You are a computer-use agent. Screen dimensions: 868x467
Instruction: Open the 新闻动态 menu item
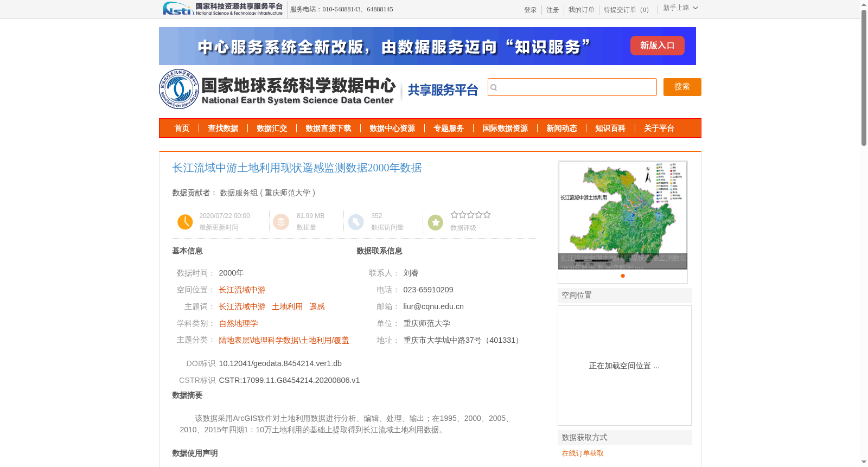click(561, 129)
